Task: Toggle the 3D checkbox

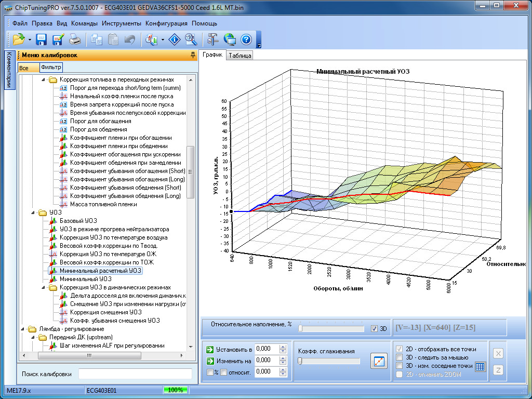Action: tap(375, 328)
